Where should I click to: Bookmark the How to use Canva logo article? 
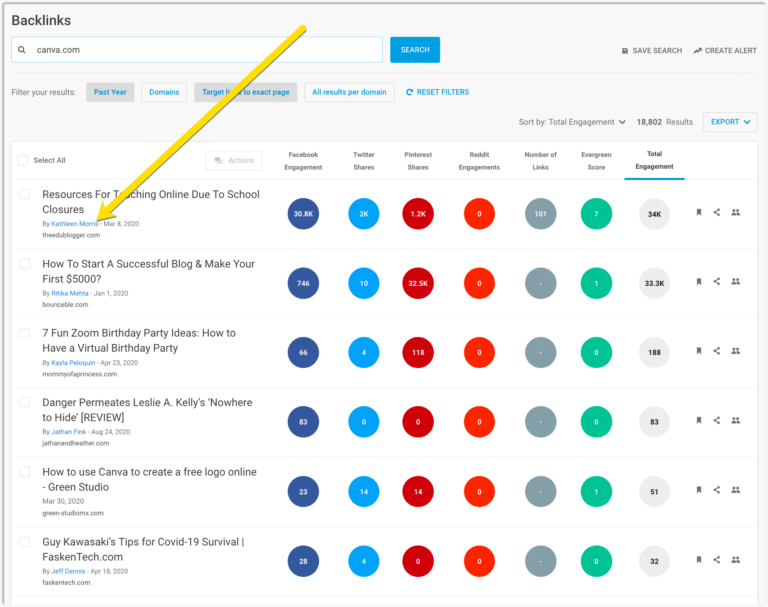(x=699, y=490)
